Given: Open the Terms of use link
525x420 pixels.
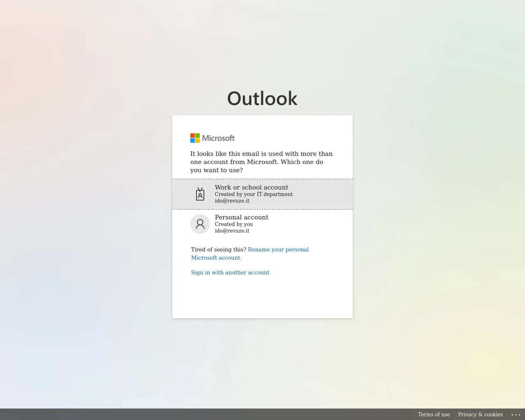Looking at the screenshot, I should click(x=434, y=415).
